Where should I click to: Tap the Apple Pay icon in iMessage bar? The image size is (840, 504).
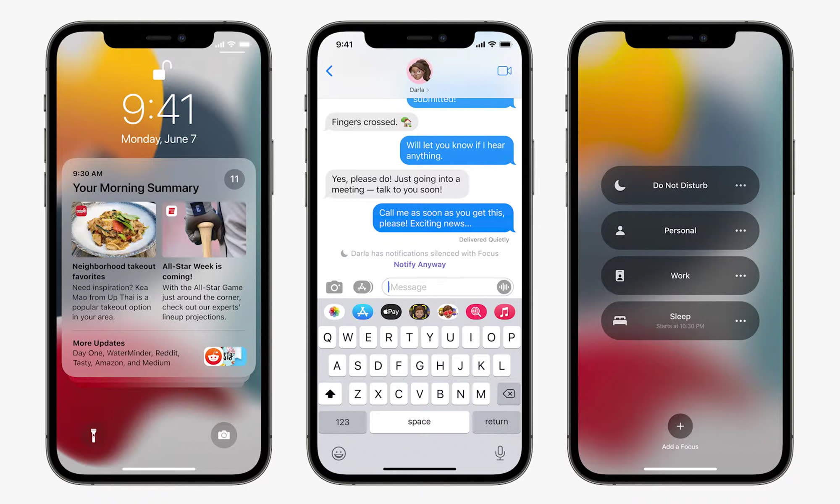click(x=391, y=311)
